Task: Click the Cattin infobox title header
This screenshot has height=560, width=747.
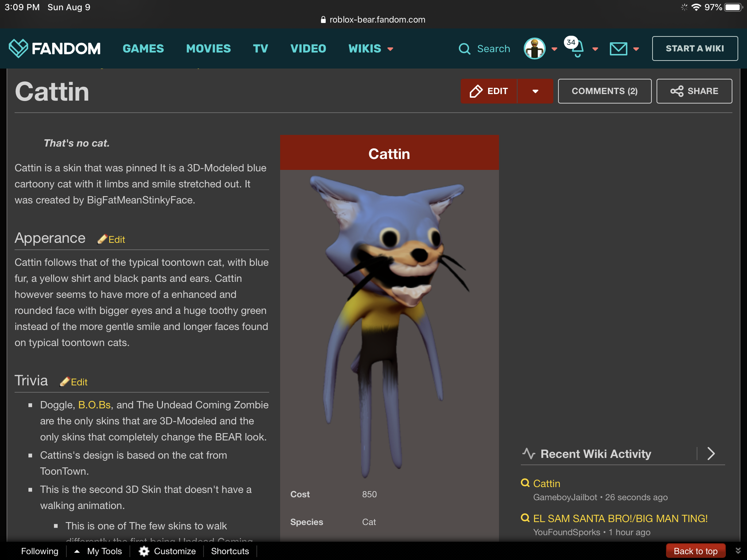Action: [x=389, y=153]
